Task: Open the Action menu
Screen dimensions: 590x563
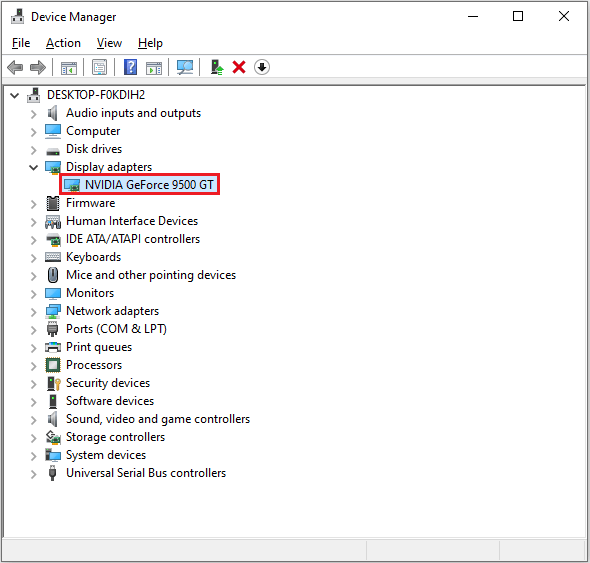Action: click(x=63, y=43)
